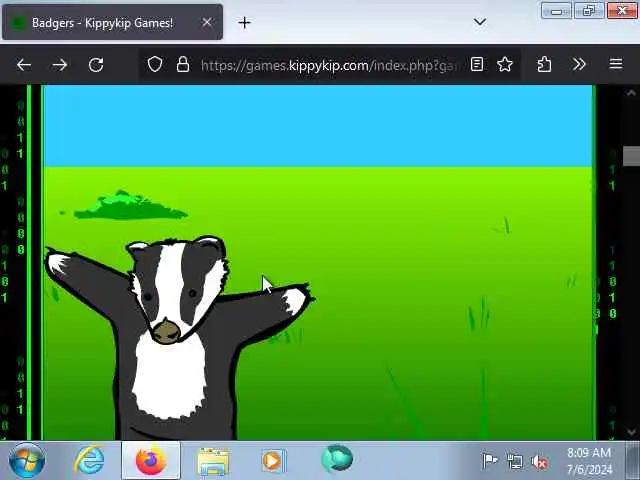
Task: Click the dancing badger animation
Action: [178, 338]
